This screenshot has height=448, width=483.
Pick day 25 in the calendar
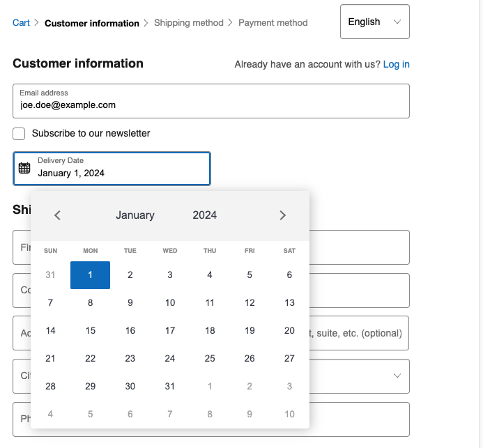(210, 360)
